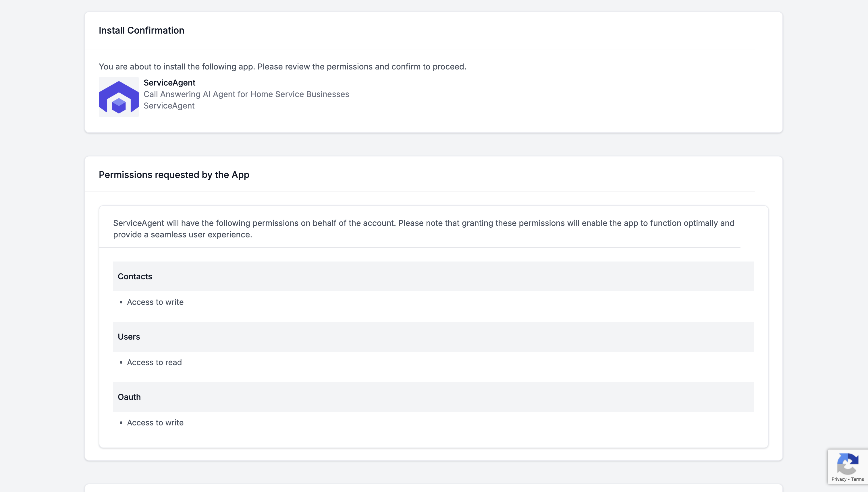Click the Permissions requested by the App heading

(x=174, y=175)
